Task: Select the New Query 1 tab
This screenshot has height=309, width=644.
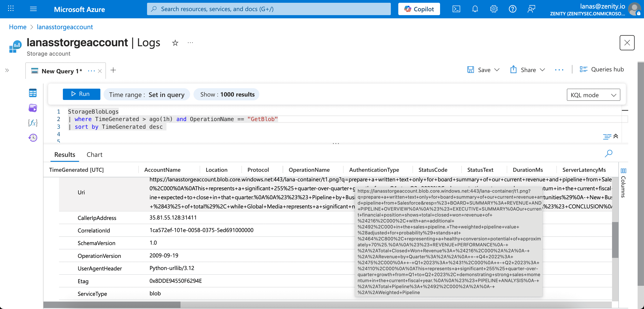Action: point(62,71)
